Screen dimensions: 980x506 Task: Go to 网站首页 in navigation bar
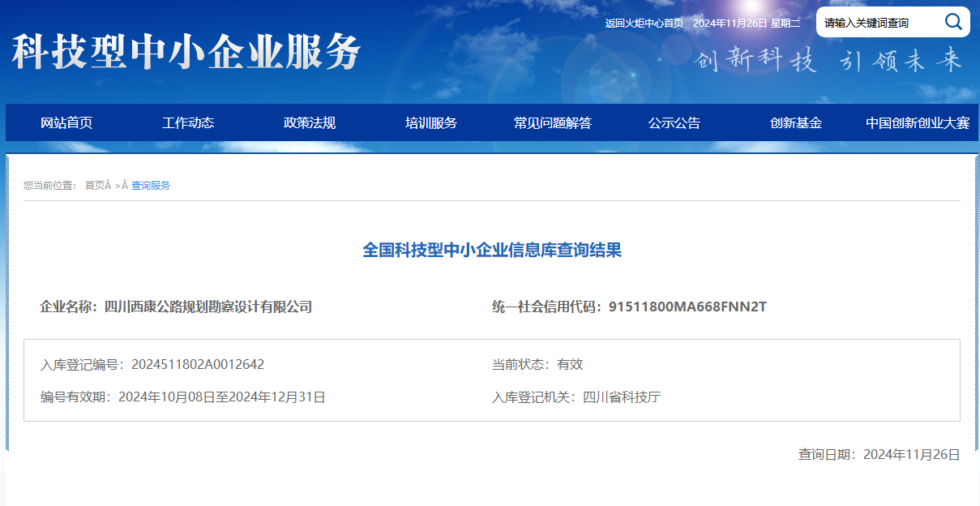point(66,123)
